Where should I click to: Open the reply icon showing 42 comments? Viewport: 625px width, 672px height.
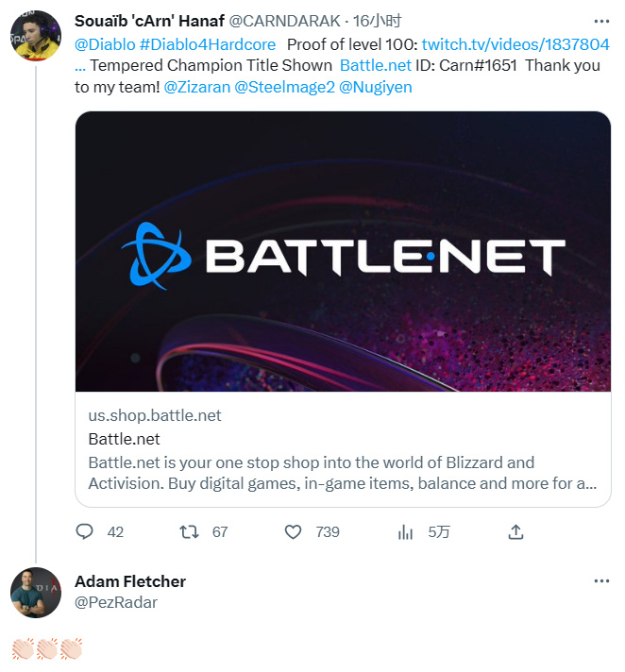84,532
